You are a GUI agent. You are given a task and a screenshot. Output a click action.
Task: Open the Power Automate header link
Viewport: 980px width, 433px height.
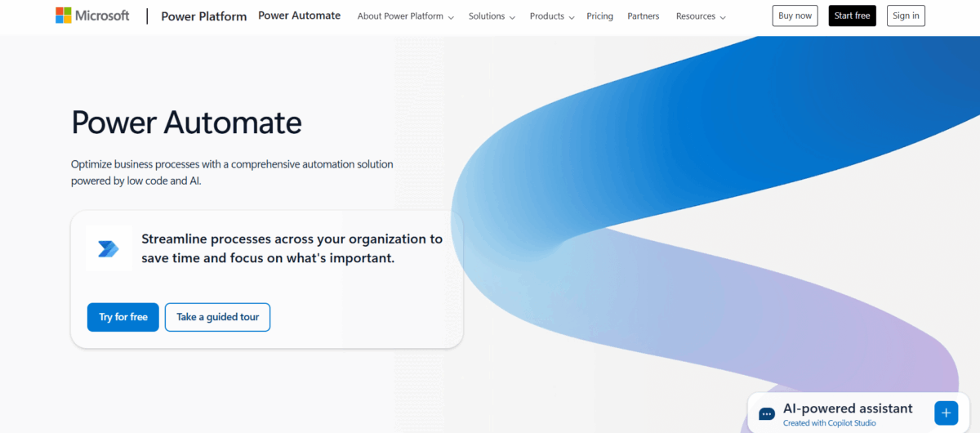pos(299,16)
